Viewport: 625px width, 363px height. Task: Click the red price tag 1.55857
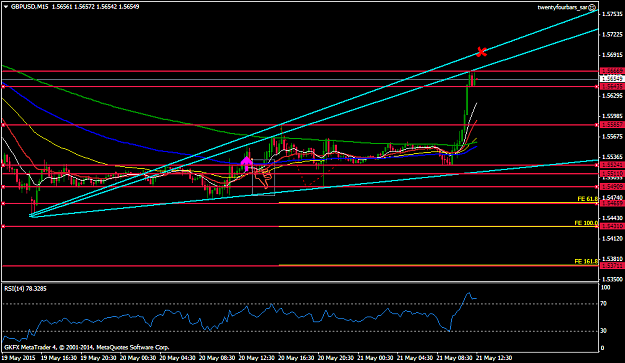[611, 125]
